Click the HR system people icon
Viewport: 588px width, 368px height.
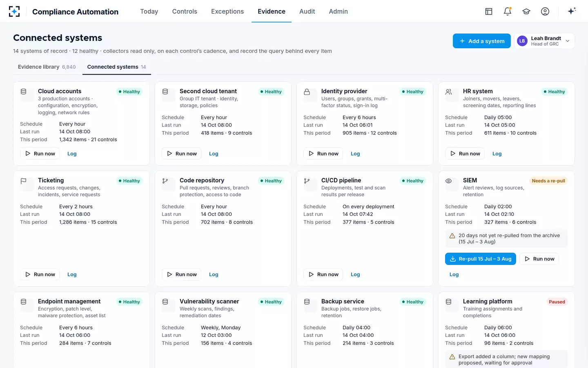coord(449,92)
